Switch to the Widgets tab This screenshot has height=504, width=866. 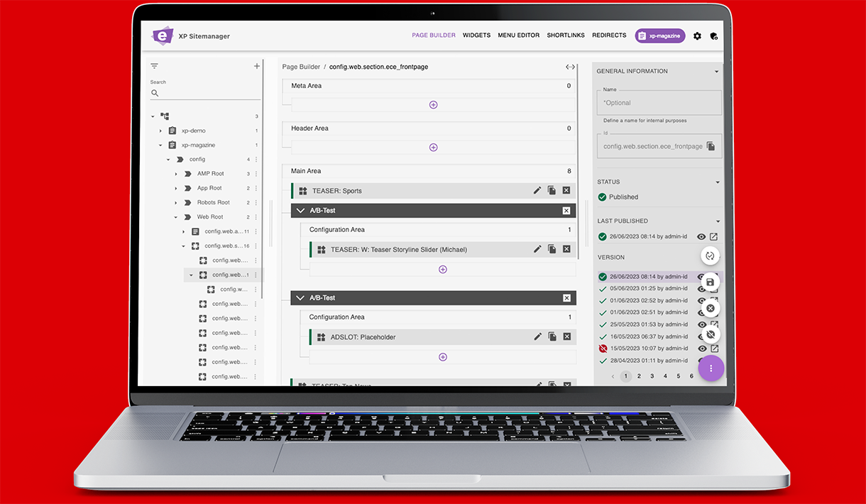point(476,35)
